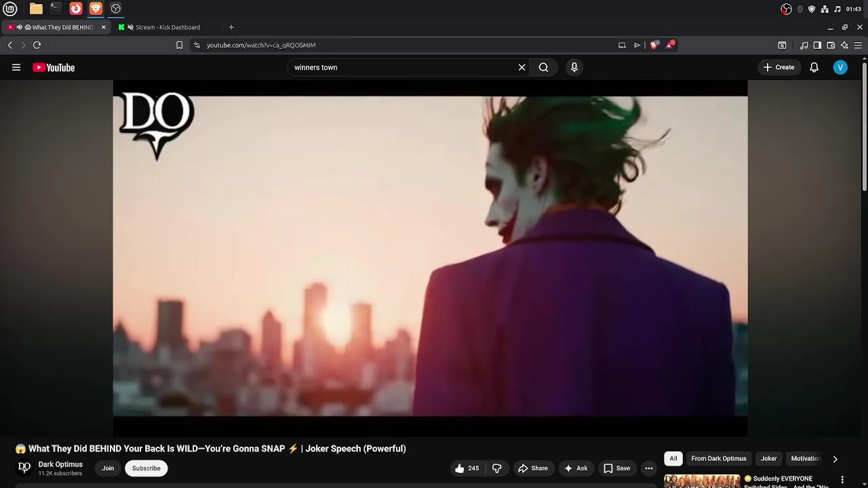Click the play-arrow icon in address bar
The image size is (868, 488).
point(637,45)
